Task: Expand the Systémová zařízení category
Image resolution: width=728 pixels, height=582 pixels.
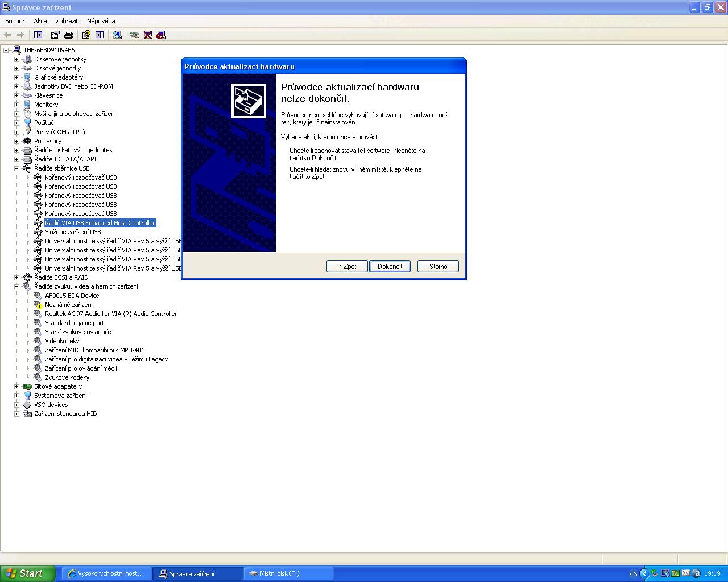Action: pos(16,396)
